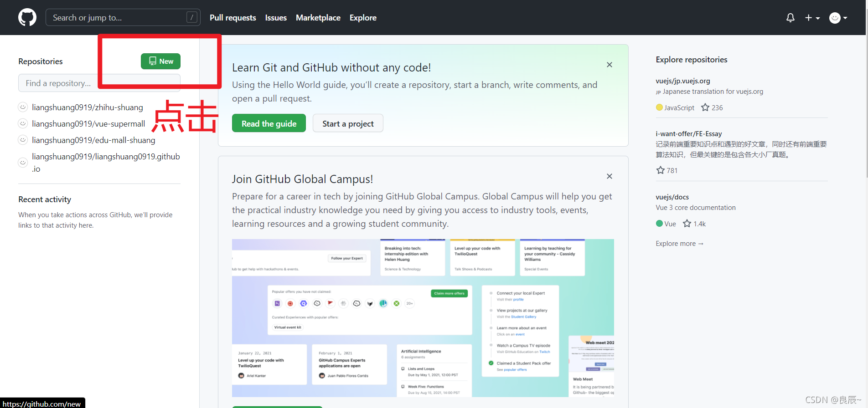The width and height of the screenshot is (868, 408).
Task: Open i-want-offer/FE-Essay repository link
Action: tap(689, 134)
